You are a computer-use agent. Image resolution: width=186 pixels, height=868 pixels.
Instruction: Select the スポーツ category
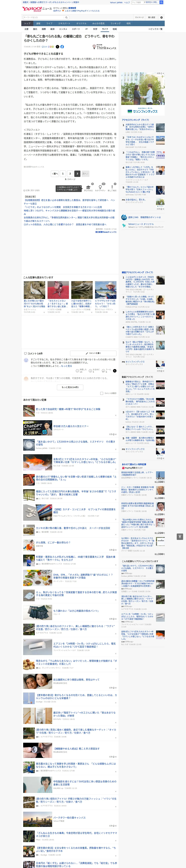click(76, 29)
